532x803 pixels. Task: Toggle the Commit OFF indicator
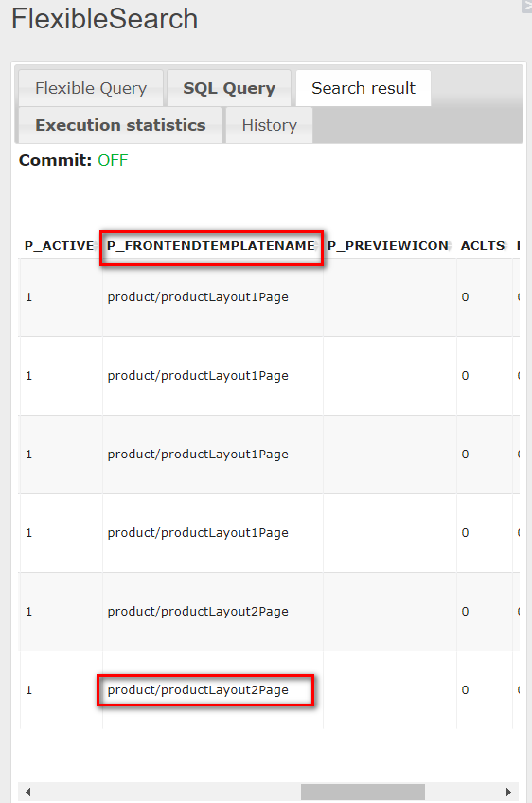113,160
